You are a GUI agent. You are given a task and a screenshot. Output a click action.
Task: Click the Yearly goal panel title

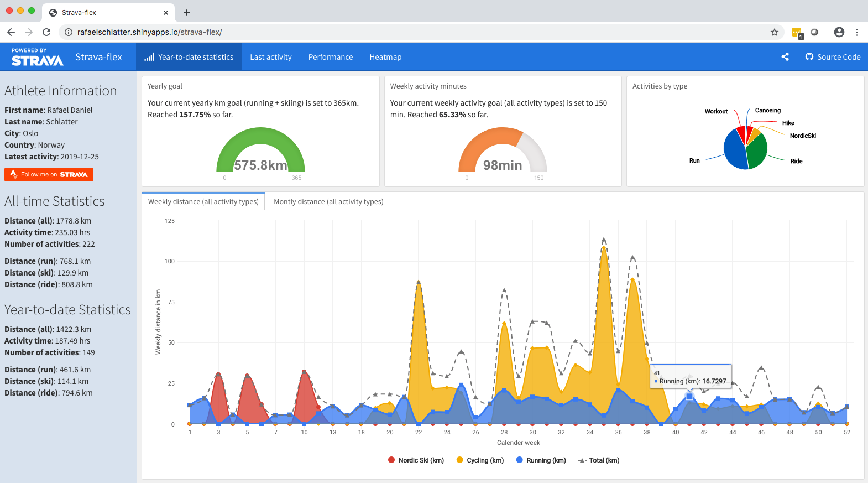[x=165, y=86]
